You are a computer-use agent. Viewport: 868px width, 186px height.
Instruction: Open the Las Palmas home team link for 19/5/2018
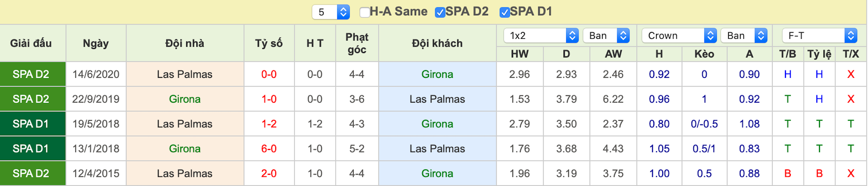(185, 124)
